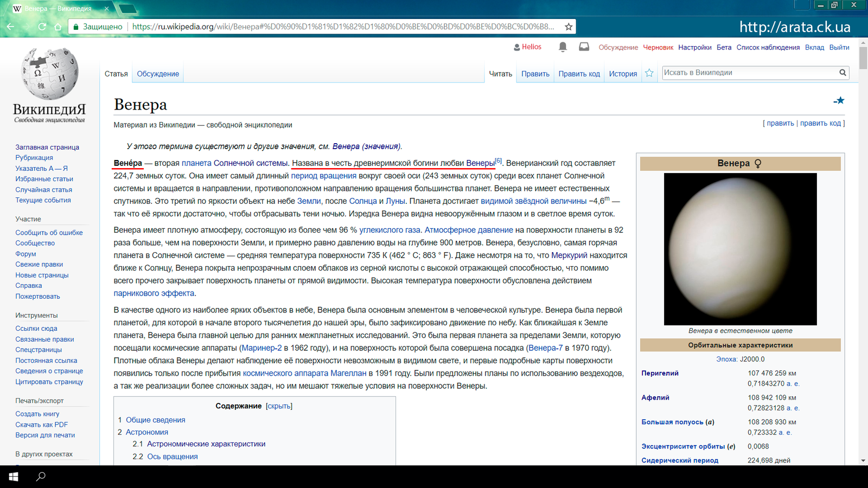The width and height of the screenshot is (868, 488).
Task: Open new browser tab
Action: click(128, 9)
